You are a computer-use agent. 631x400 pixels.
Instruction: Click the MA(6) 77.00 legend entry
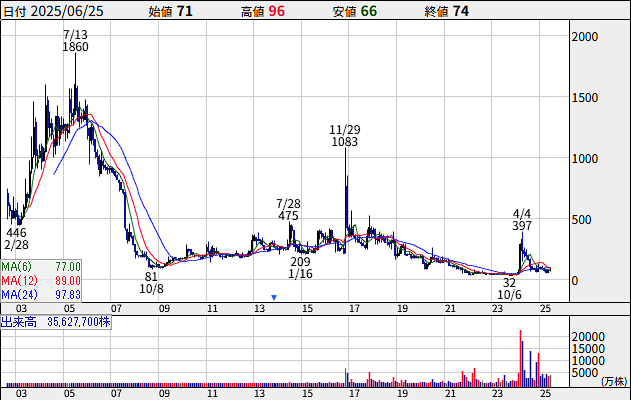point(41,266)
